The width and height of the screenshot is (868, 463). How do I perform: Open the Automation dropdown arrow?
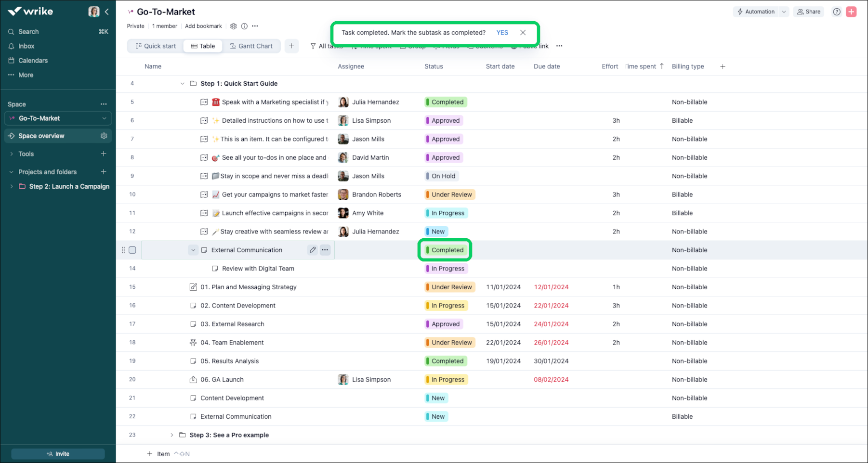click(x=784, y=12)
